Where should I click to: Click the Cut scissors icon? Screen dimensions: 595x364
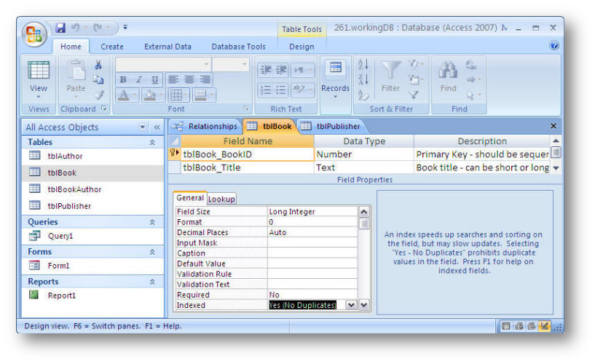tap(98, 65)
